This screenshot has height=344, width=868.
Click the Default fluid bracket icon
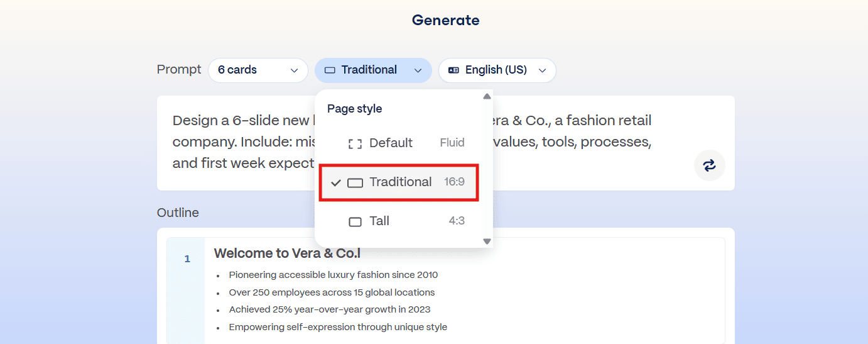coord(355,143)
